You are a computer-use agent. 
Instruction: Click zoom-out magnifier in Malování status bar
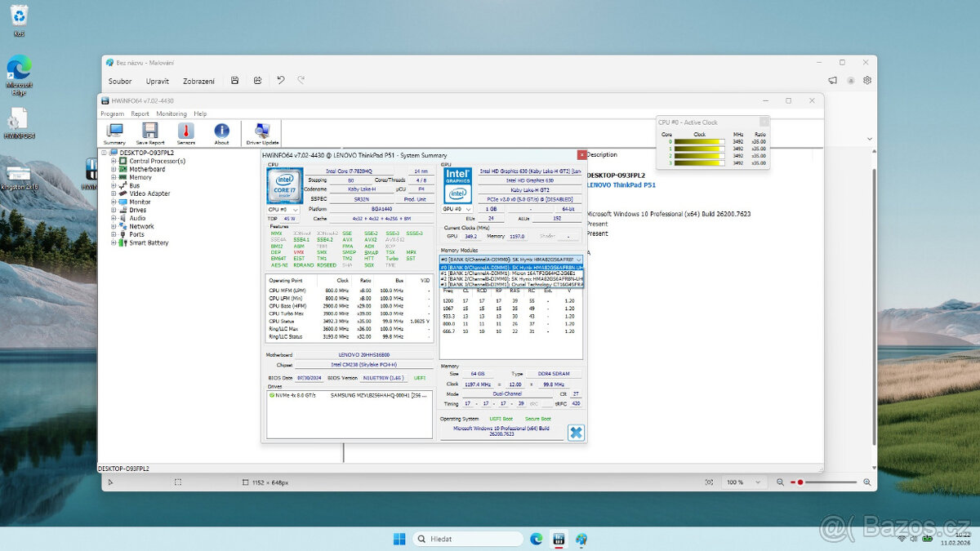[x=781, y=482]
